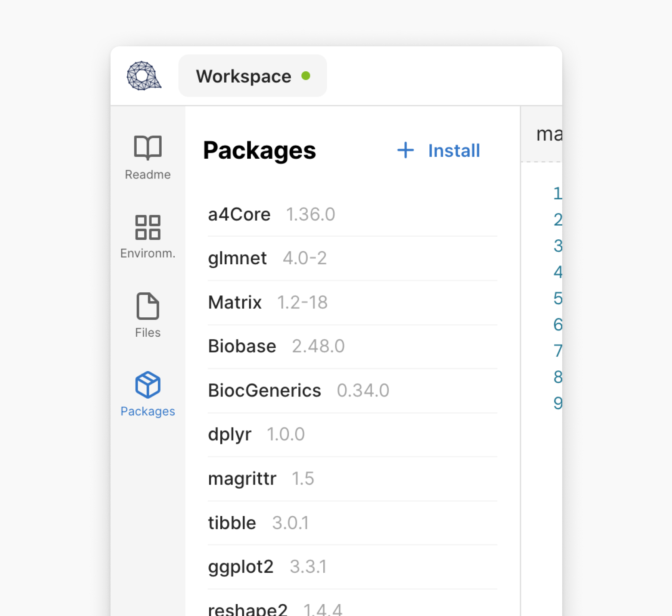
Task: Open the Files document icon
Action: point(148,306)
